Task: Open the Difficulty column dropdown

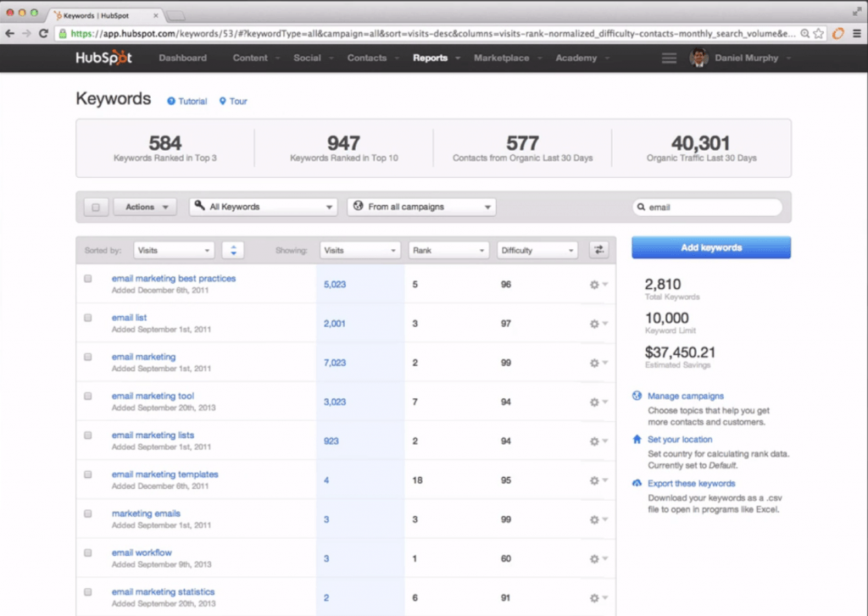Action: (x=537, y=250)
